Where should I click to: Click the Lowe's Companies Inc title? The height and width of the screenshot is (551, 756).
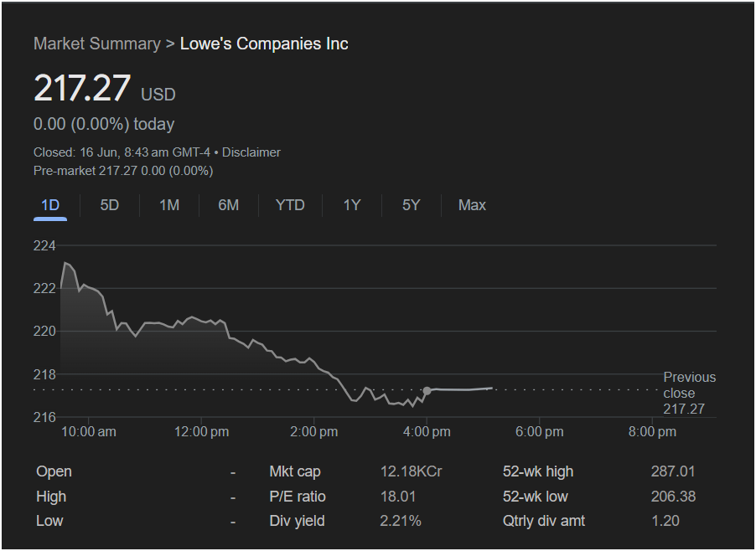point(264,44)
